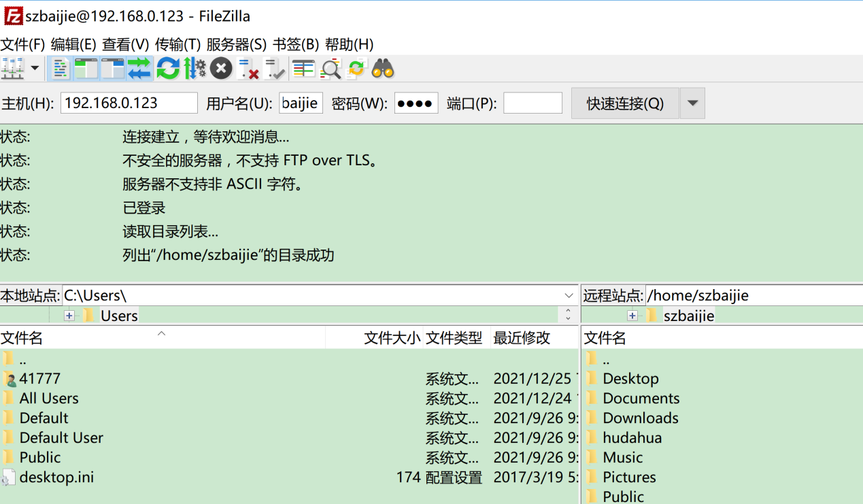Click log line 读取目录列表...
863x504 pixels.
pyautogui.click(x=171, y=231)
